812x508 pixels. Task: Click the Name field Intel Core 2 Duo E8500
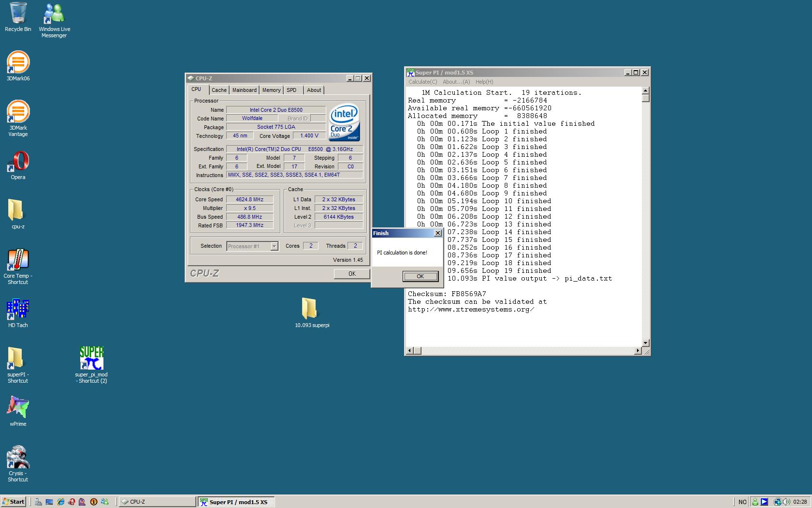click(276, 110)
